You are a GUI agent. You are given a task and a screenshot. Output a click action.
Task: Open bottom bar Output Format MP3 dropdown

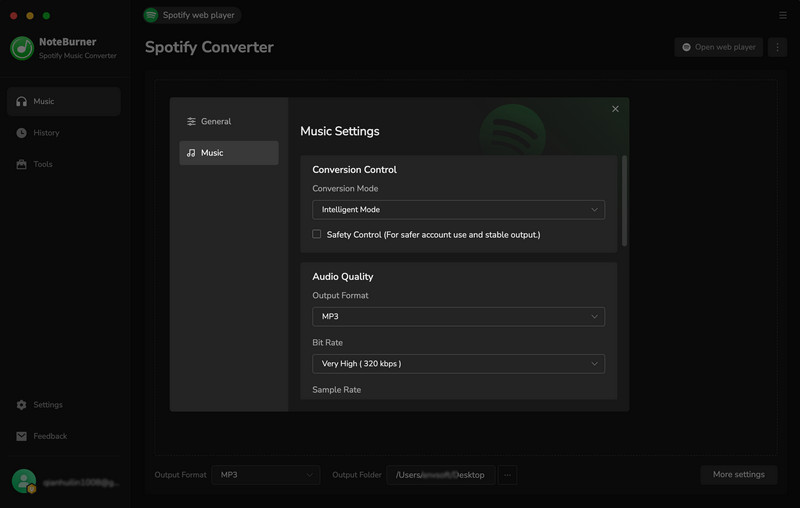point(266,475)
